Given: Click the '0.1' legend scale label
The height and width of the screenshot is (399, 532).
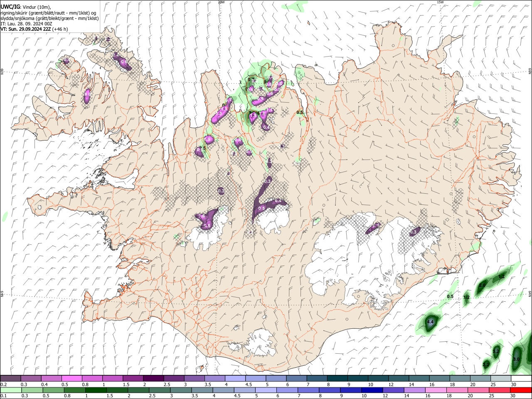Looking at the screenshot, I should click(x=3, y=396).
